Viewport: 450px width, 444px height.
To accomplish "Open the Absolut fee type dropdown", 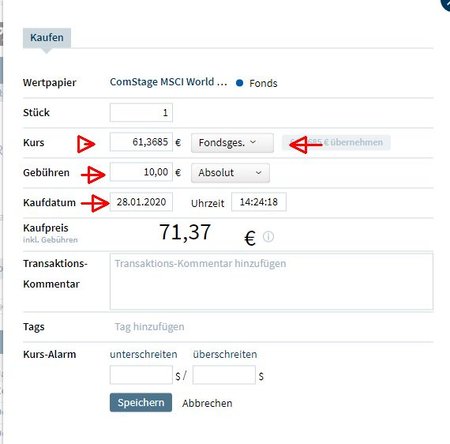I will tap(230, 173).
